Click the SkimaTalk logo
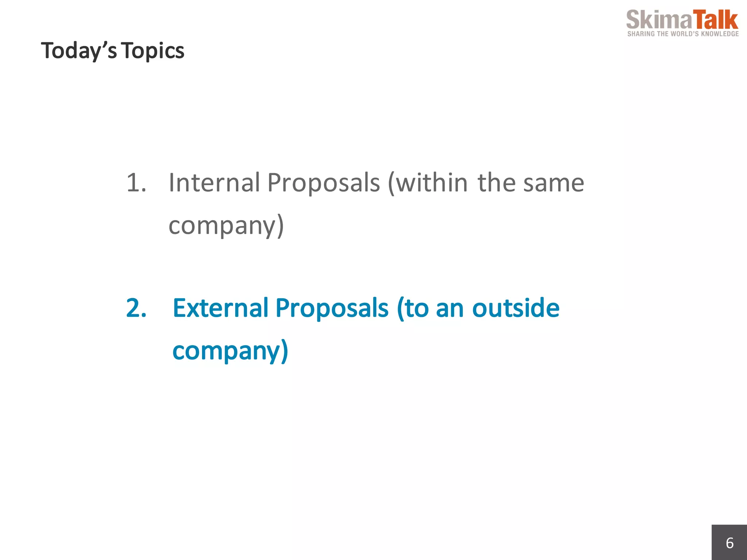The image size is (747, 560). (682, 23)
